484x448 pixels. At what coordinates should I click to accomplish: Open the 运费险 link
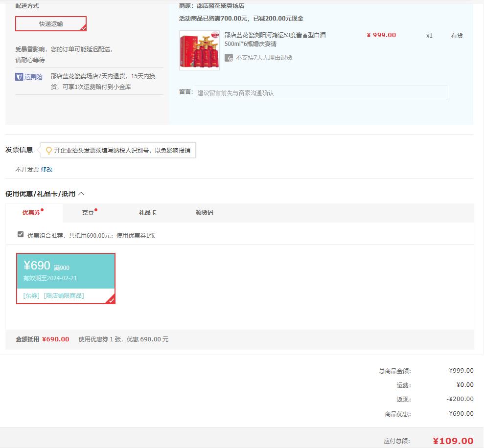tap(33, 77)
